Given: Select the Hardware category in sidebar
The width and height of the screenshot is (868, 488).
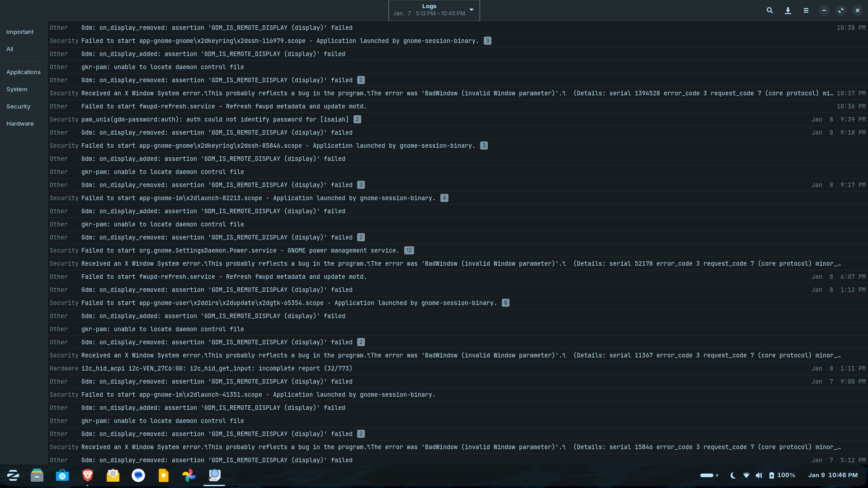Looking at the screenshot, I should tap(20, 124).
